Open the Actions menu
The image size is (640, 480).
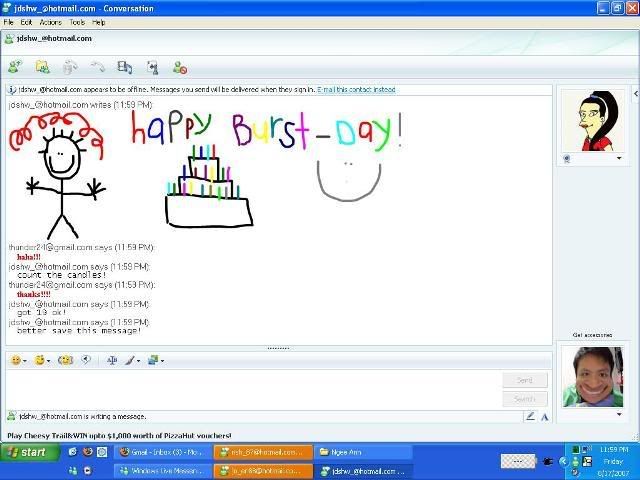tap(51, 22)
